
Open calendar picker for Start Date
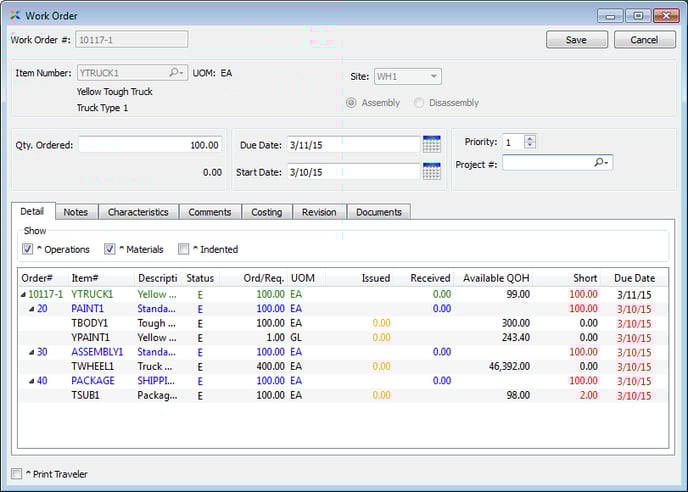tap(431, 172)
